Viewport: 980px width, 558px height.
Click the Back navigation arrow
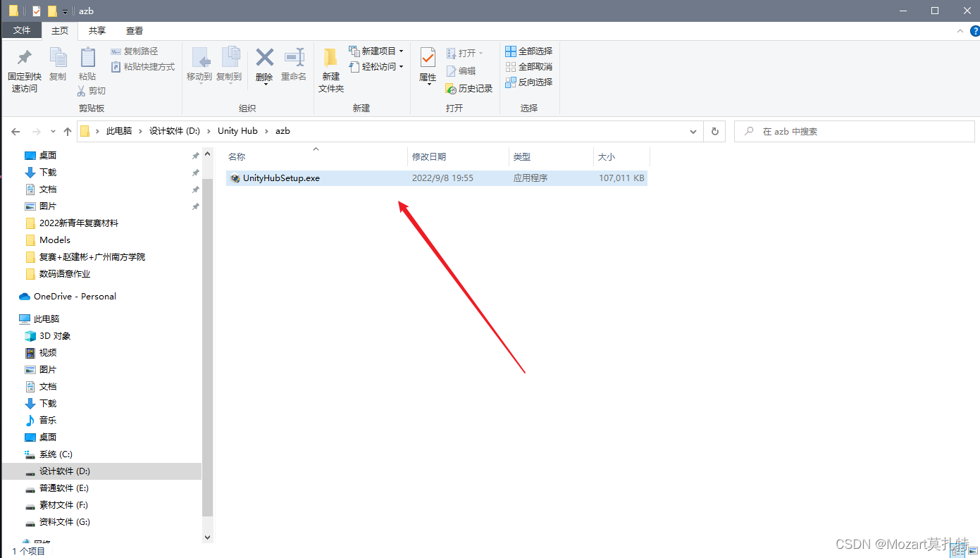[x=15, y=132]
